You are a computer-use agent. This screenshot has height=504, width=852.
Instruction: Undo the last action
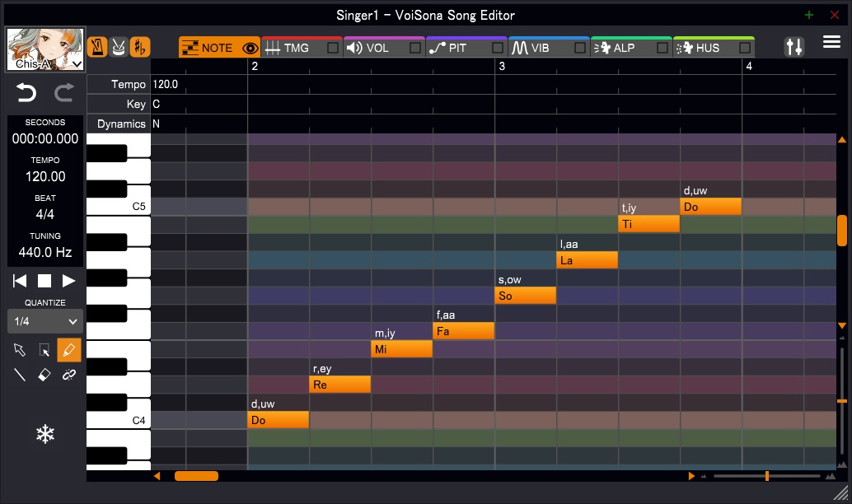click(x=26, y=93)
